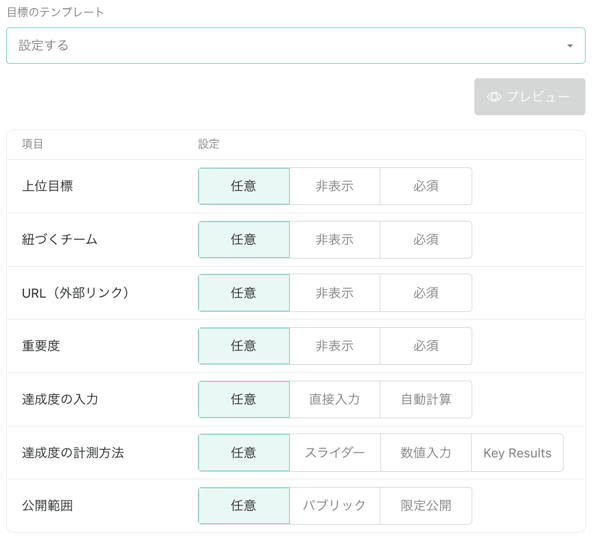Select スライダー as 達成度の計測方法
Screen dimensions: 600x550
pos(334,453)
